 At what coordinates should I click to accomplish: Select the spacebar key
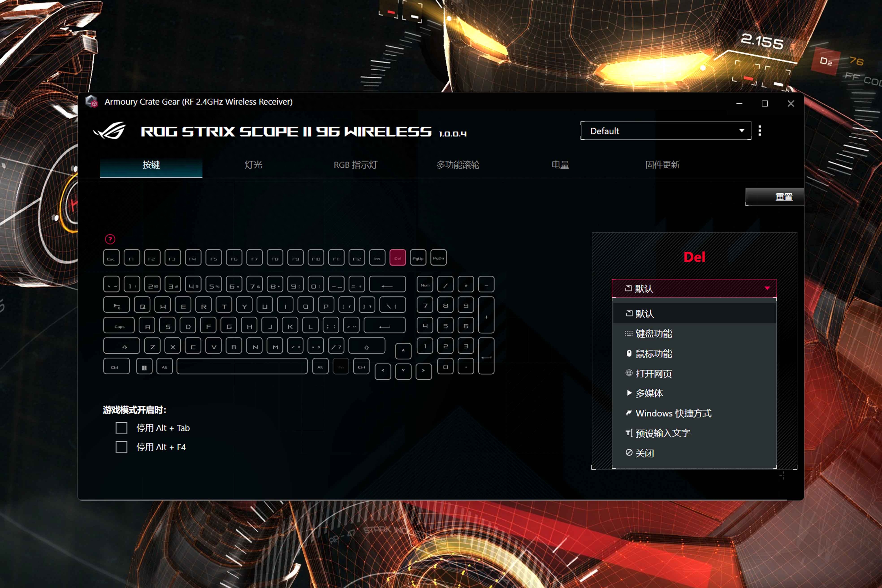coord(242,366)
